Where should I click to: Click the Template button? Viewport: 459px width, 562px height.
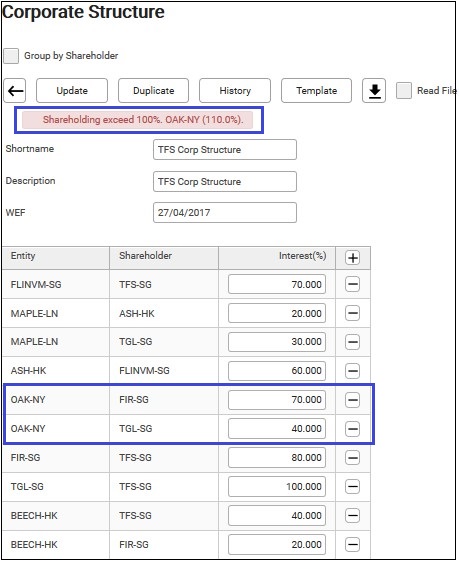point(317,91)
